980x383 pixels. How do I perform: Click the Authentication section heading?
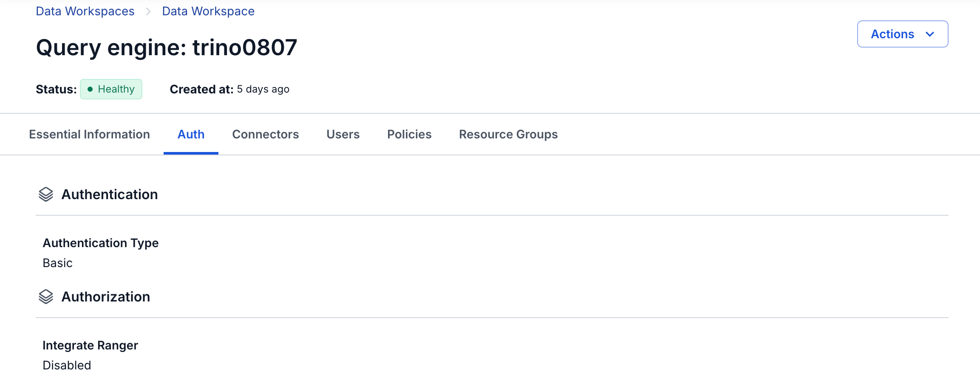pos(110,194)
